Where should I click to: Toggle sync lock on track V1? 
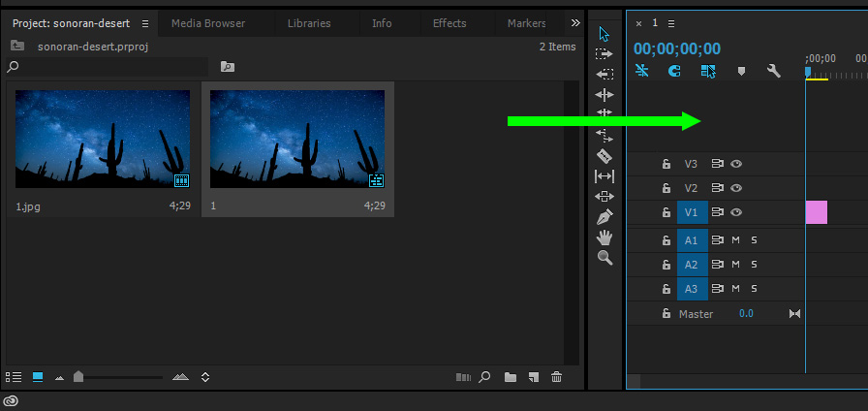click(x=718, y=212)
